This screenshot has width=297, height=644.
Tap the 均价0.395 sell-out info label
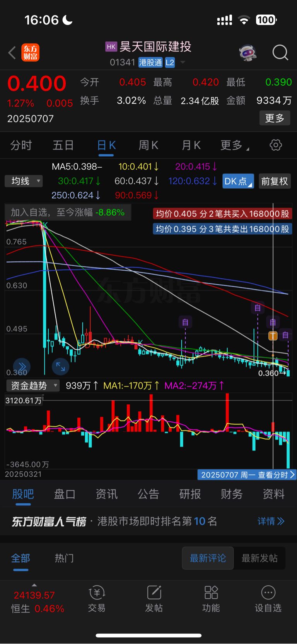coord(222,229)
